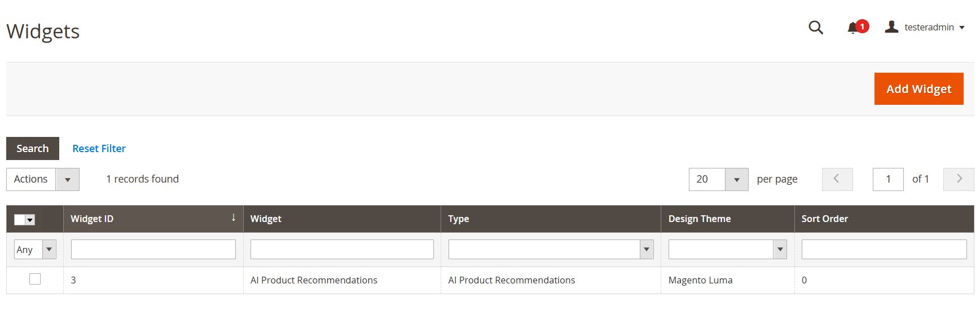980x324 pixels.
Task: Click the red notification count badge
Action: (x=862, y=26)
